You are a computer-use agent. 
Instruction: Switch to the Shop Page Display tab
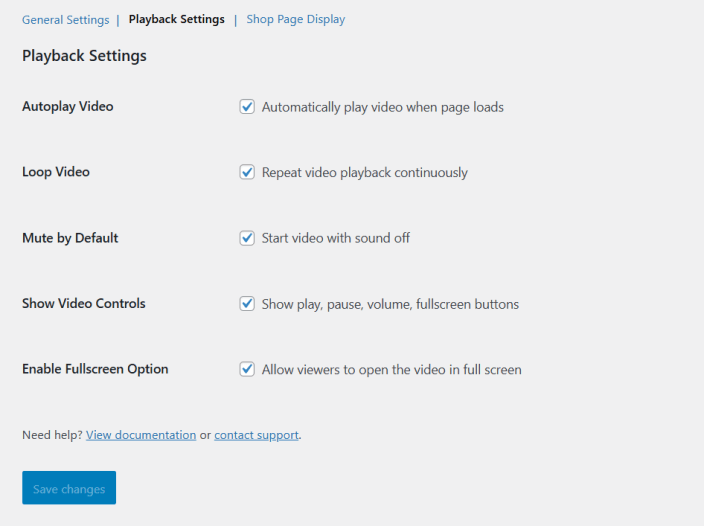click(295, 19)
